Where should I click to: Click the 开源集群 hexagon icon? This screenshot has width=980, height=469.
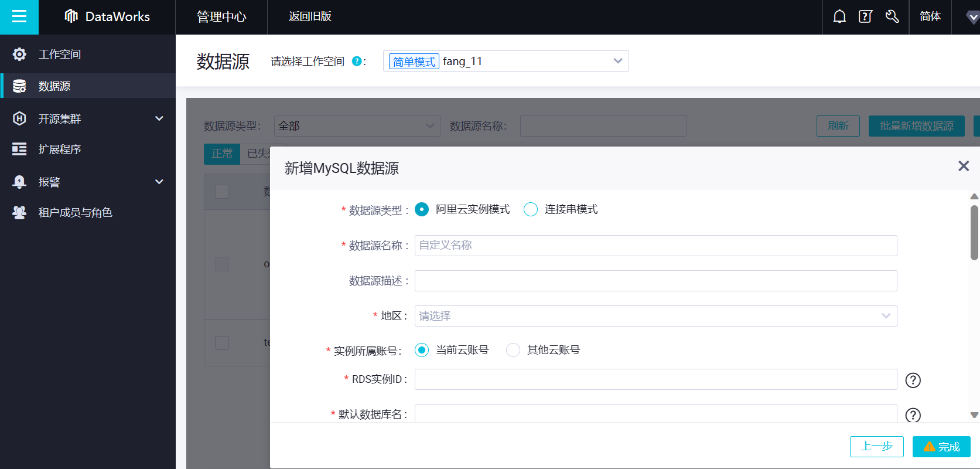pyautogui.click(x=19, y=118)
